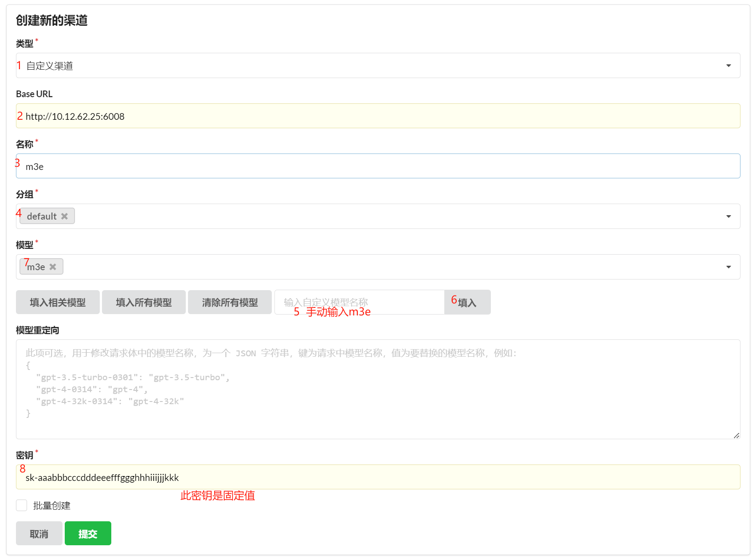The image size is (756, 559).
Task: Focus the 名称 field containing m3e
Action: [x=378, y=166]
